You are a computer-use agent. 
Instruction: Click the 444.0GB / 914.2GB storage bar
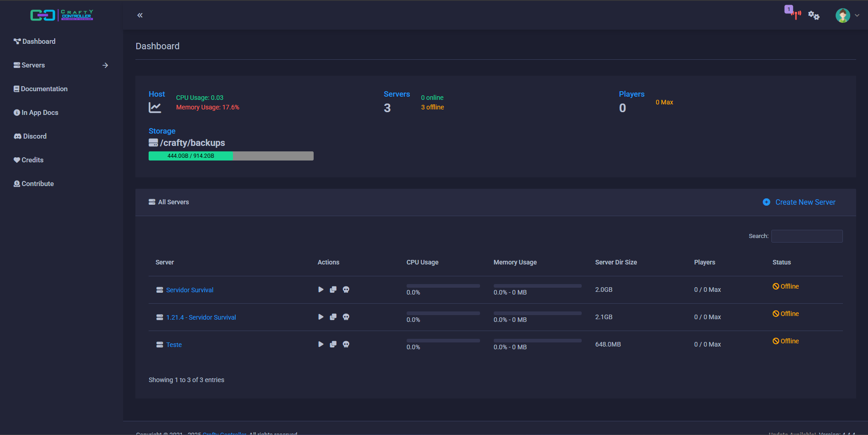231,156
